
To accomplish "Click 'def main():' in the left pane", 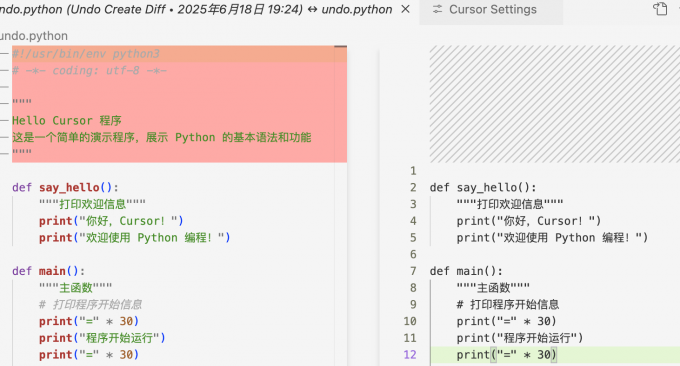I will coord(49,271).
